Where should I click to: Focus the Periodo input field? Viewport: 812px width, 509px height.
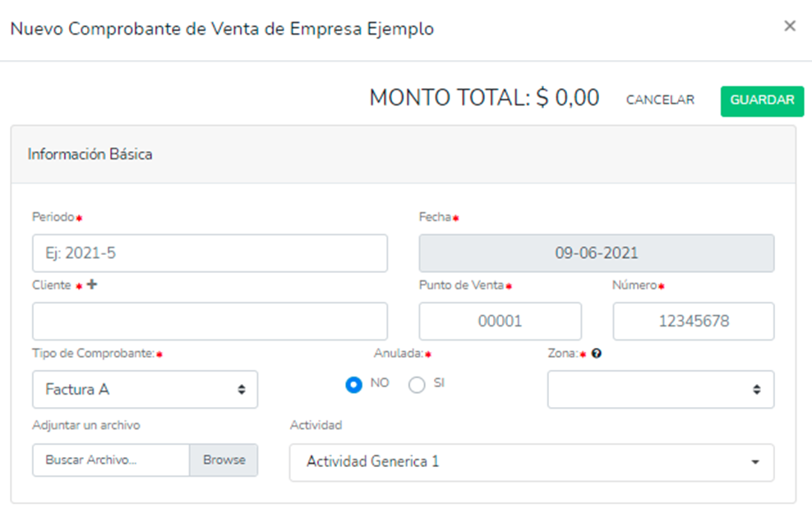pyautogui.click(x=210, y=253)
